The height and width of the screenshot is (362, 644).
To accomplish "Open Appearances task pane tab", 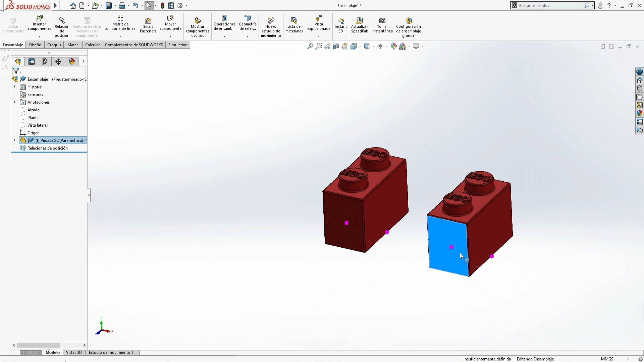I will point(640,113).
